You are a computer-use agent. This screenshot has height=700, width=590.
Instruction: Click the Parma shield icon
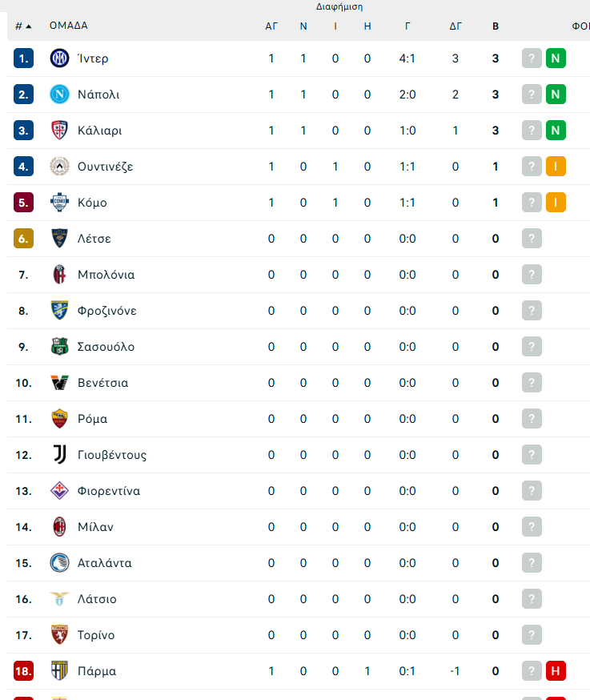click(x=59, y=671)
